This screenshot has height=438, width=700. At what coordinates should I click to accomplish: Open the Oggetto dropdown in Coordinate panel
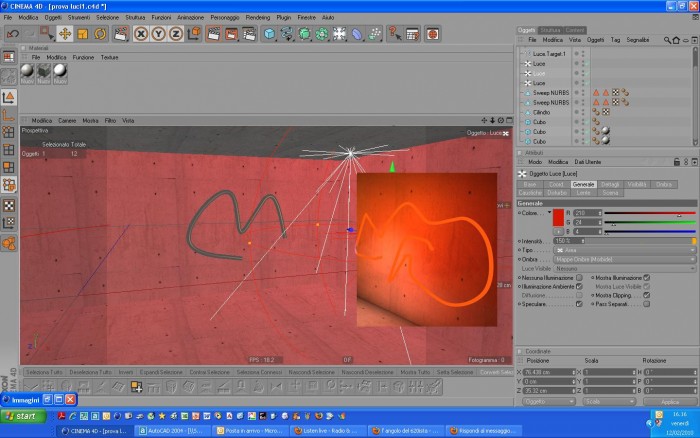click(x=549, y=401)
